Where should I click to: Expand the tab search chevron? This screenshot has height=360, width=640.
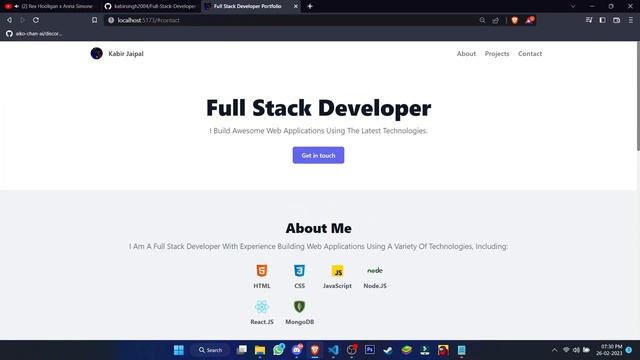(x=573, y=6)
